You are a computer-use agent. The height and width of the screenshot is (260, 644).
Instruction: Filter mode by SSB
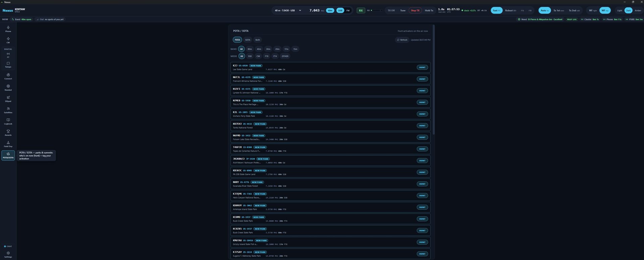250,56
